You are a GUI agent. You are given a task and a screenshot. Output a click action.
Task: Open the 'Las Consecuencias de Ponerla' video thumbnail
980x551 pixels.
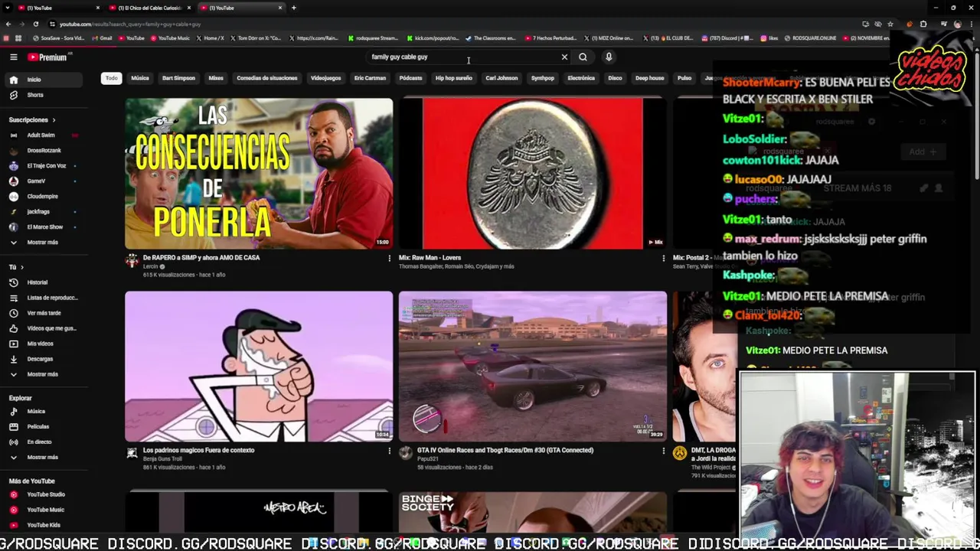pos(259,174)
